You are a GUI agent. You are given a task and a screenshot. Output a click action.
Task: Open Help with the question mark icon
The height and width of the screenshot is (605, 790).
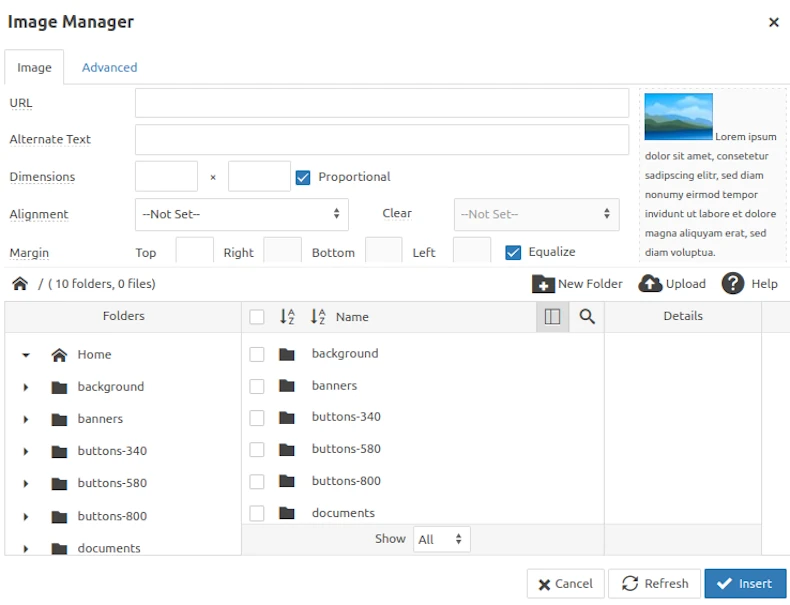coord(733,284)
